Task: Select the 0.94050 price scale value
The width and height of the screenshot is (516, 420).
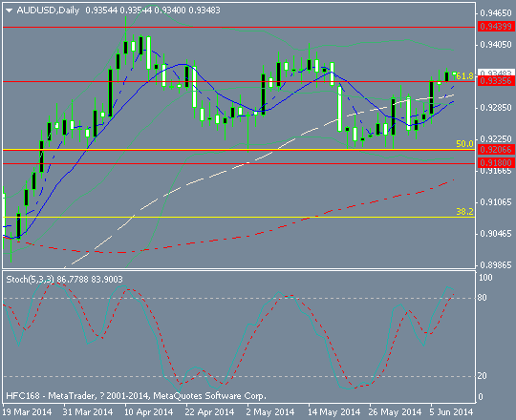Action: (x=496, y=45)
